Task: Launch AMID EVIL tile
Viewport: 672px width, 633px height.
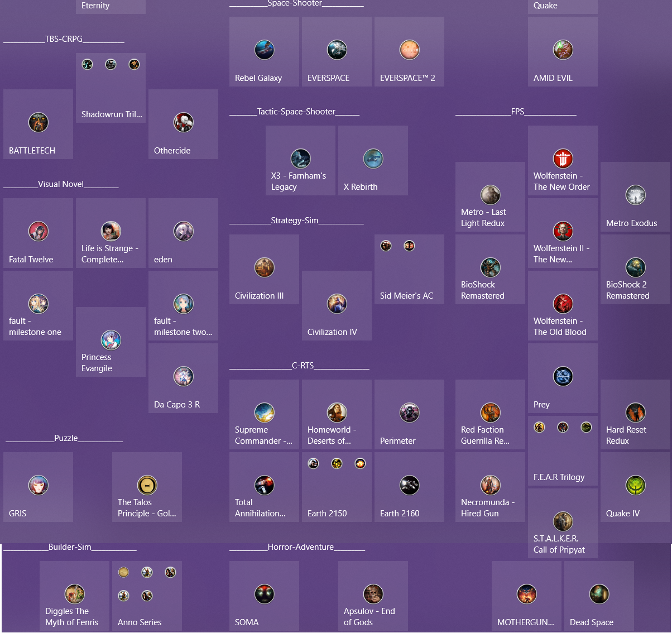Action: pyautogui.click(x=563, y=51)
